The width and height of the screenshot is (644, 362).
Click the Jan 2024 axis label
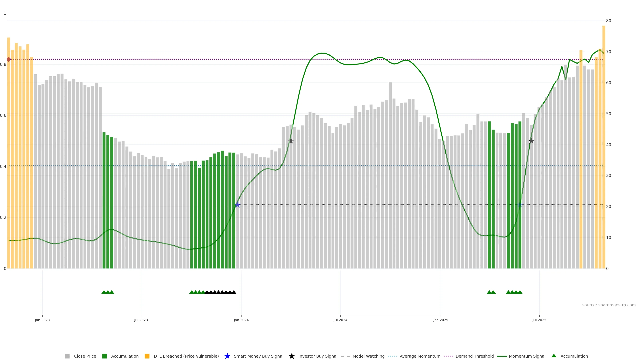pos(241,320)
